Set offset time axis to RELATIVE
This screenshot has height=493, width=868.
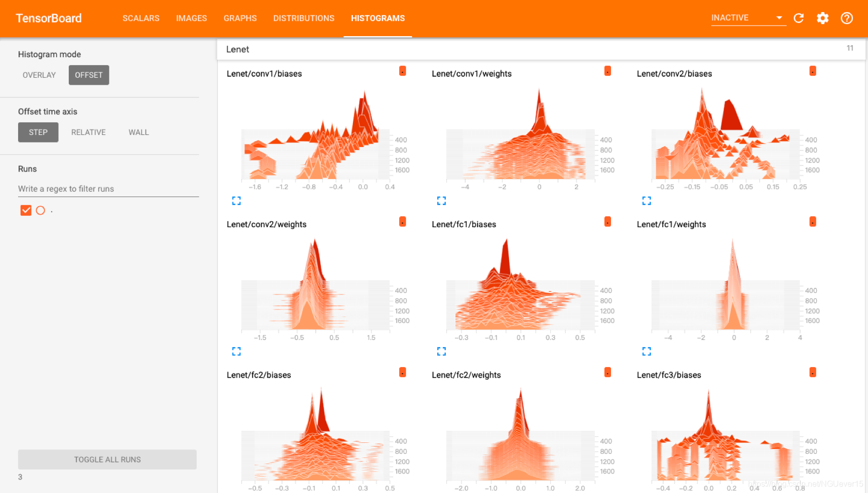[x=88, y=132]
